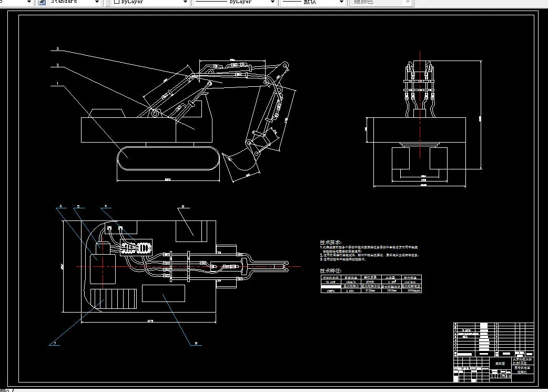The image size is (548, 392).
Task: Open the ByLayer color control dropdown
Action: click(x=150, y=2)
